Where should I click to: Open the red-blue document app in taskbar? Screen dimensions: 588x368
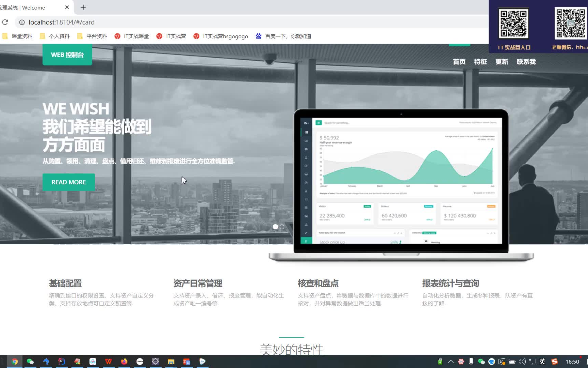(x=187, y=362)
